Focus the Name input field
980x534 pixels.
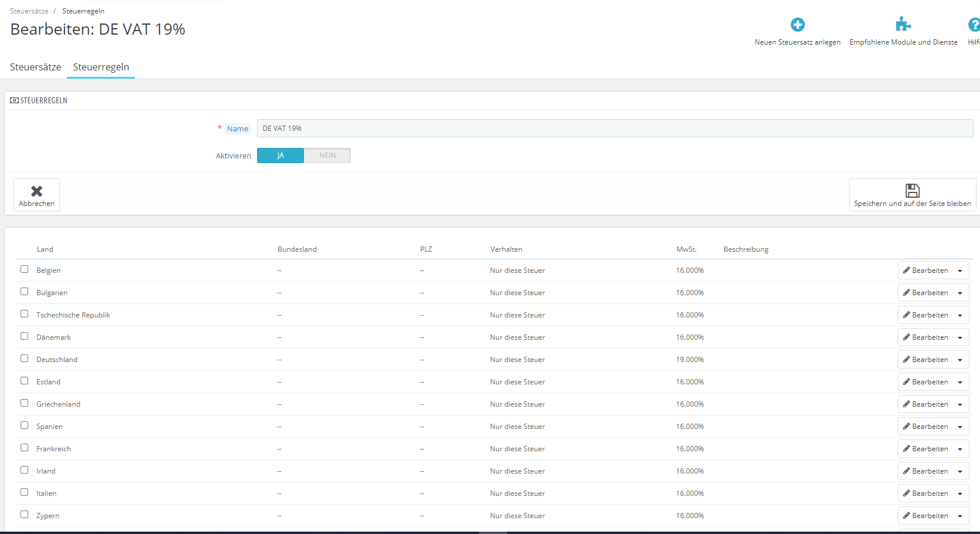(615, 129)
